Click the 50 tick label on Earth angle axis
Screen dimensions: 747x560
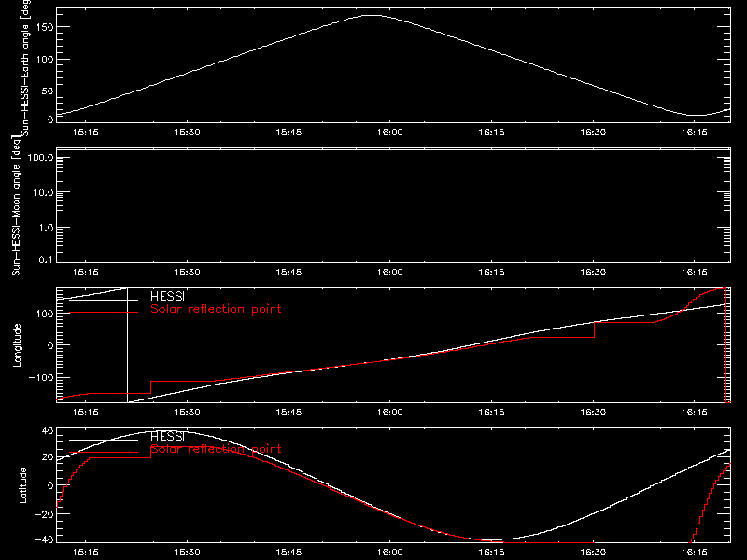pos(48,91)
